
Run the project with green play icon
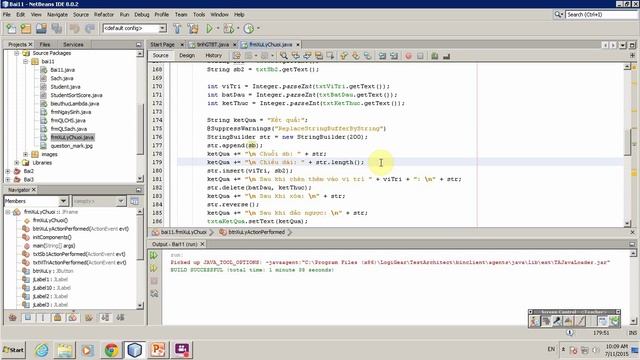[209, 29]
